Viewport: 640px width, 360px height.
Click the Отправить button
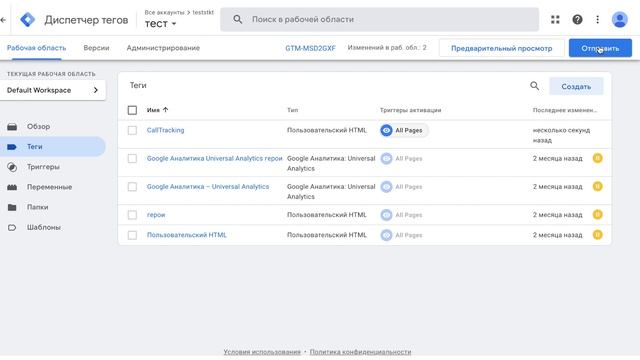(600, 48)
